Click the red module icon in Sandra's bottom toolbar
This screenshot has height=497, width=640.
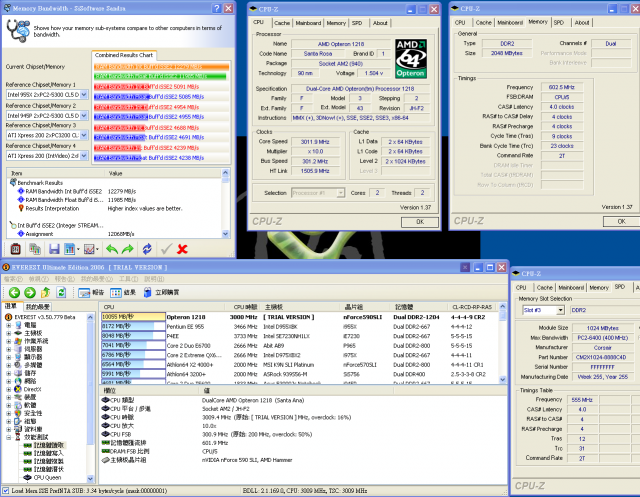[x=16, y=249]
